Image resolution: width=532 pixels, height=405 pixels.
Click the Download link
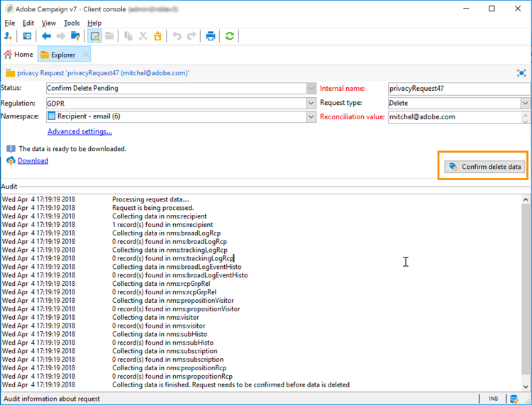pos(33,161)
